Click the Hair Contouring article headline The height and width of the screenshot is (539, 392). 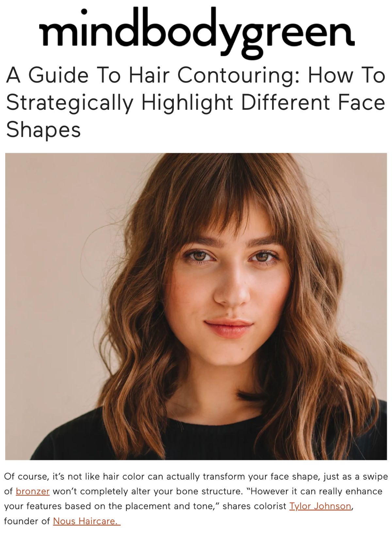coord(195,103)
